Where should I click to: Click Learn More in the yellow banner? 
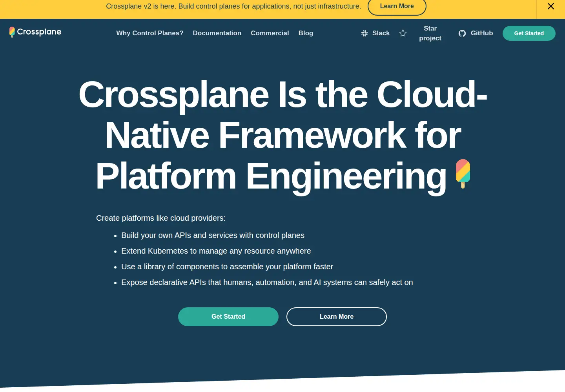(x=397, y=6)
